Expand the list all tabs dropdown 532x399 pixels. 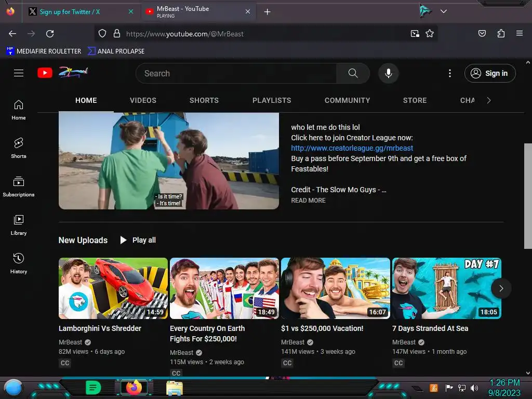point(444,11)
